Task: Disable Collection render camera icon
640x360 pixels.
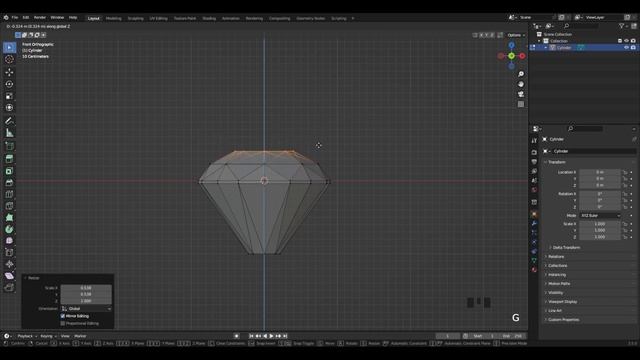Action: tap(633, 41)
